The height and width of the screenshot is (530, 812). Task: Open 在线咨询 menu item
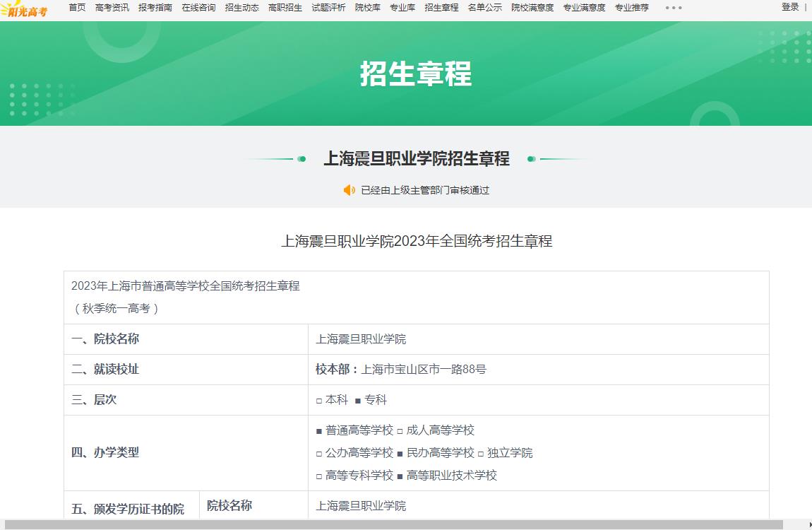198,7
